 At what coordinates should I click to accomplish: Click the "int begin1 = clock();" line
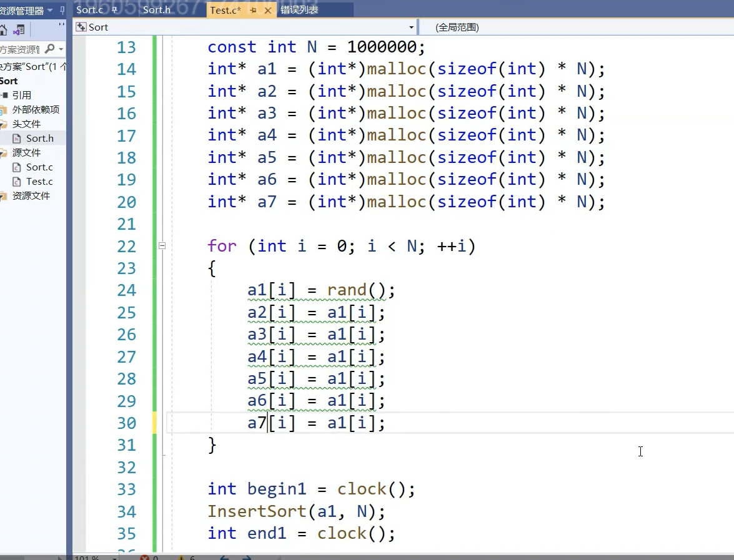click(311, 489)
